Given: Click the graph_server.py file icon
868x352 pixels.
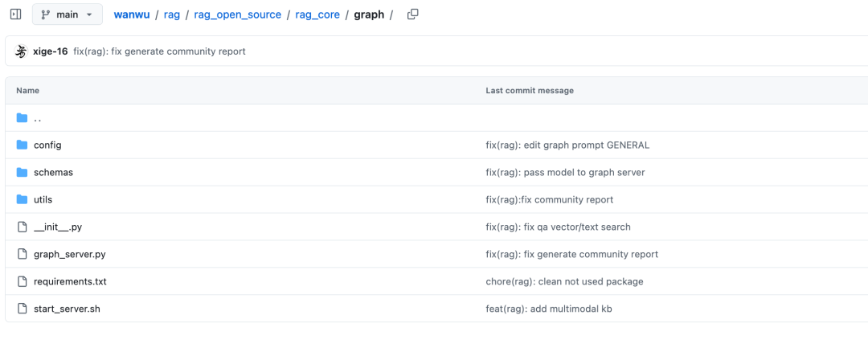Looking at the screenshot, I should pyautogui.click(x=23, y=254).
